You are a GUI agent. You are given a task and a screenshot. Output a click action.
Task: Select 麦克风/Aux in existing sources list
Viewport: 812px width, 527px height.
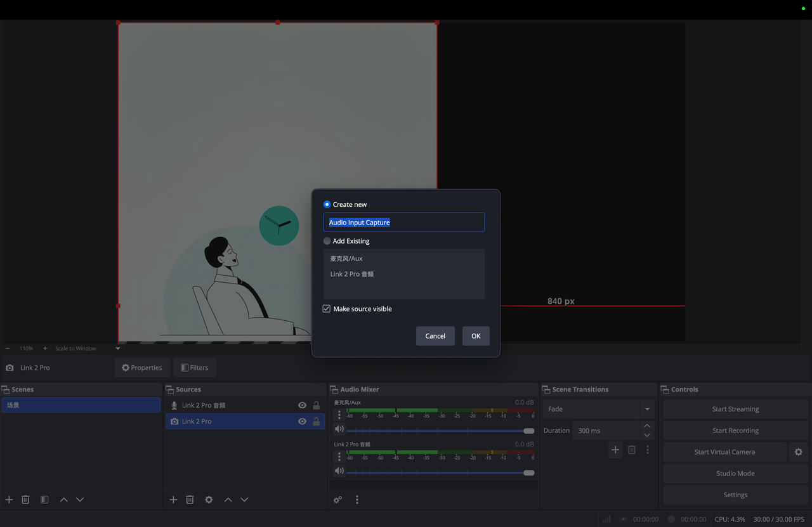(x=346, y=259)
